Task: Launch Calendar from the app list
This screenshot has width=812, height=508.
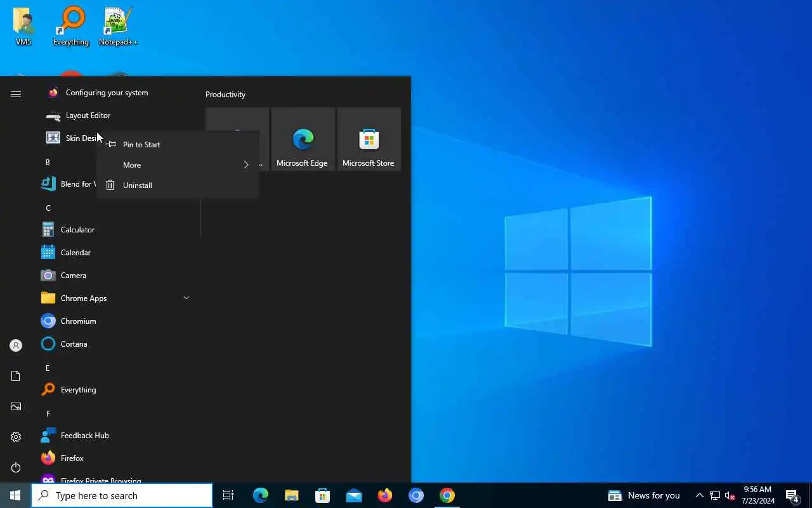Action: pos(115,253)
